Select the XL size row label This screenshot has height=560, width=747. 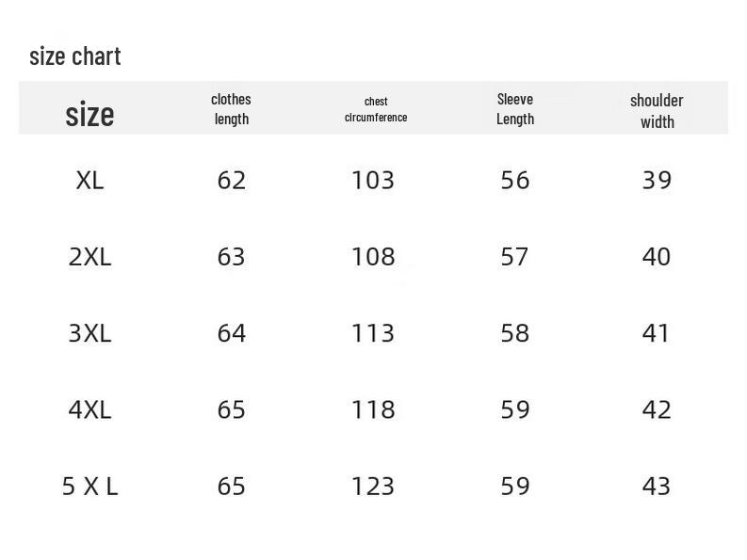(89, 180)
